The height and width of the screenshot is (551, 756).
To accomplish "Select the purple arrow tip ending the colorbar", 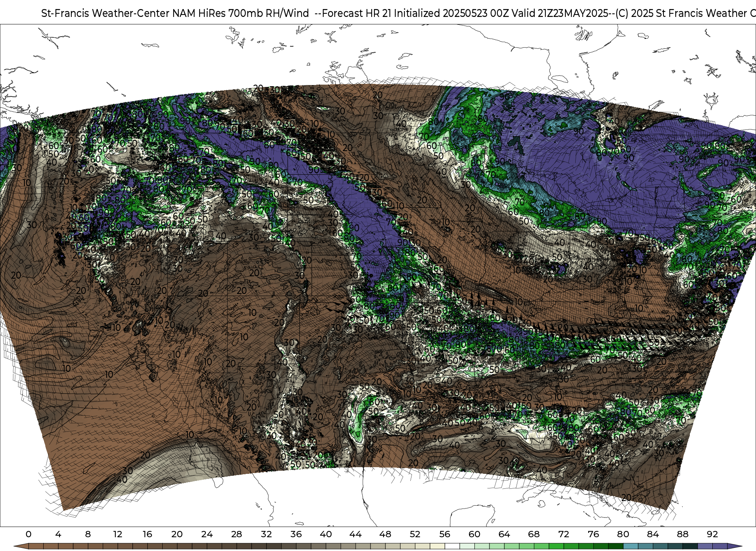I will [x=734, y=546].
